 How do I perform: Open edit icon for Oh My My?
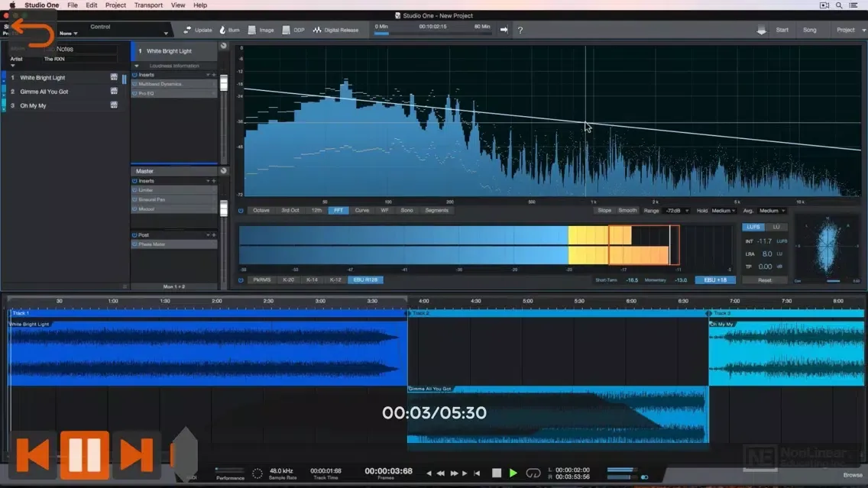pos(114,105)
